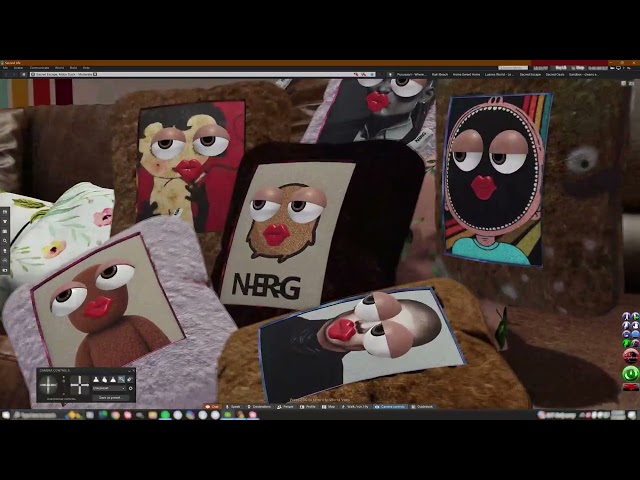Select the side view camera preset icon
640x480 pixels.
pyautogui.click(x=104, y=380)
